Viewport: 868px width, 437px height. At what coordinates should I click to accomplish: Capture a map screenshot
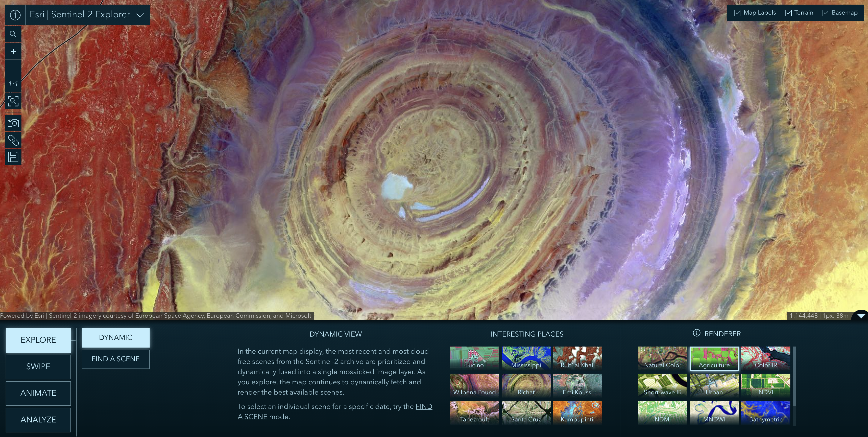(x=13, y=123)
